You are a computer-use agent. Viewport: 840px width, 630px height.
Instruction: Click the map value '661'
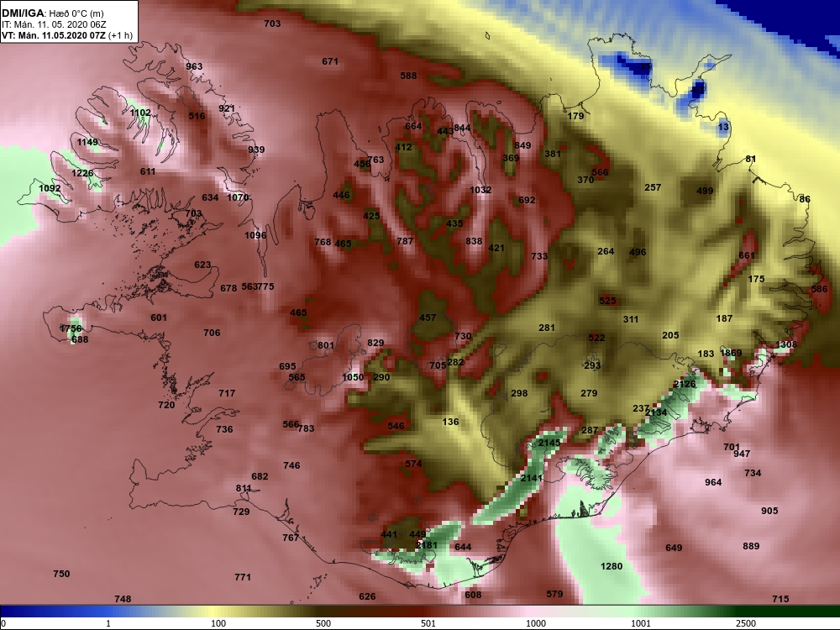pyautogui.click(x=747, y=255)
